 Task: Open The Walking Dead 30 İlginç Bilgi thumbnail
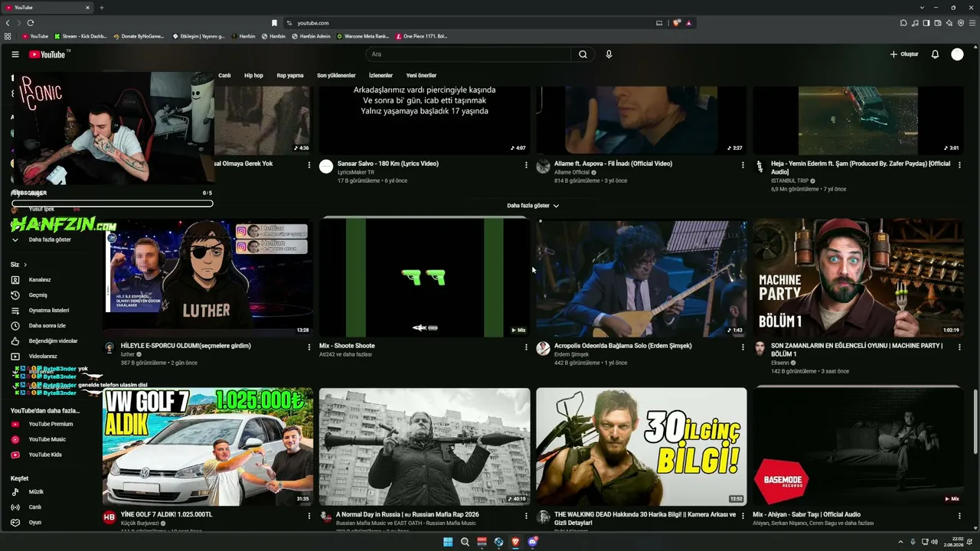pos(642,447)
